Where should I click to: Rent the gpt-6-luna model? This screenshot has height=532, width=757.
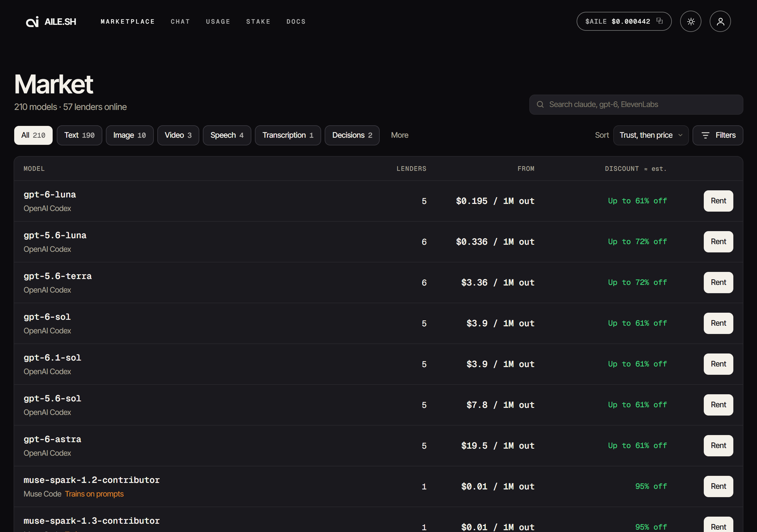[718, 201]
